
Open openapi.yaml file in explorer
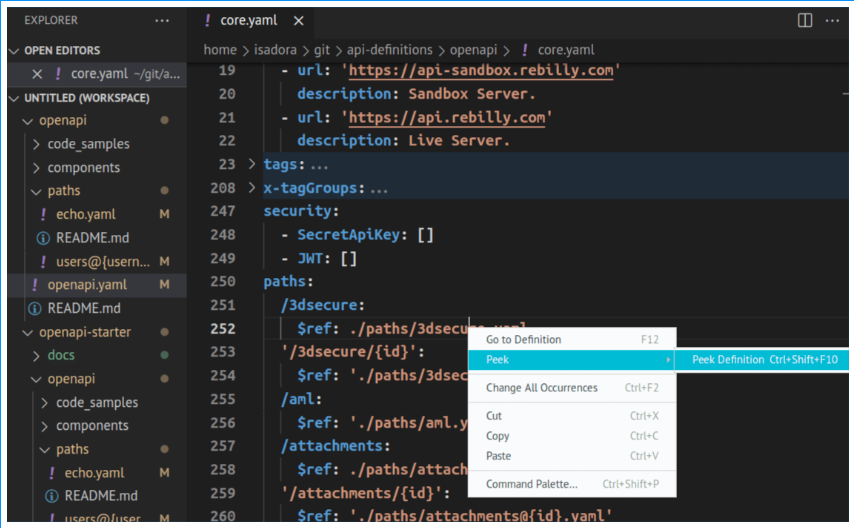tap(89, 285)
